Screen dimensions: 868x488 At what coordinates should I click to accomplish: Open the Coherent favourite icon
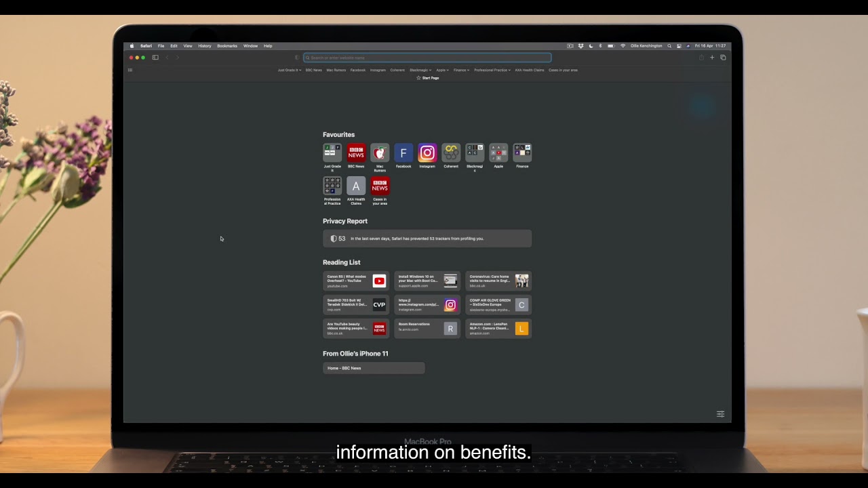[x=451, y=152]
